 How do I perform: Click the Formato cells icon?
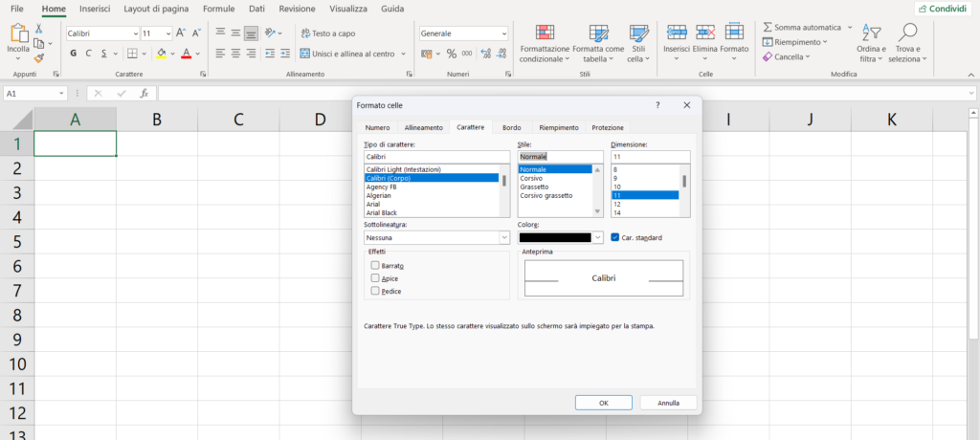pyautogui.click(x=734, y=33)
